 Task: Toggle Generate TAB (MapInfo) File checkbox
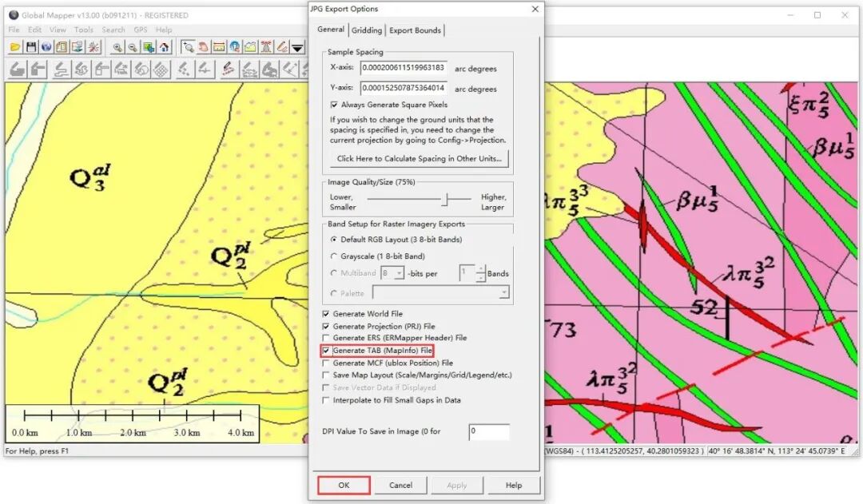point(326,351)
